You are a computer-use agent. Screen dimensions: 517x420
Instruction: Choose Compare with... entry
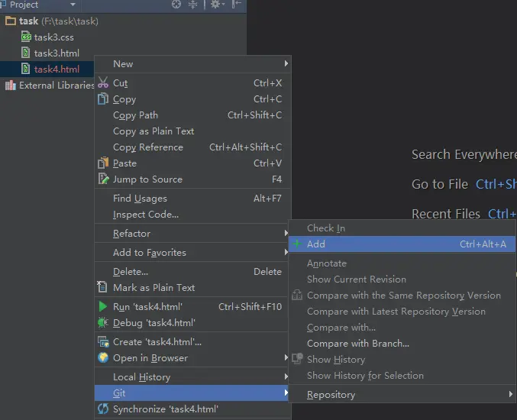(402, 328)
